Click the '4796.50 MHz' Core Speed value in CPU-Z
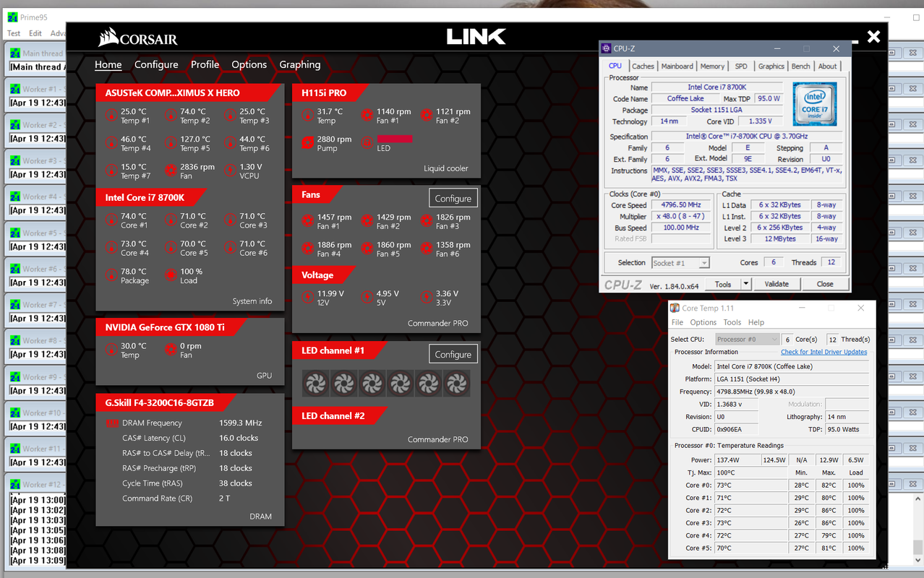This screenshot has height=578, width=924. pyautogui.click(x=680, y=205)
